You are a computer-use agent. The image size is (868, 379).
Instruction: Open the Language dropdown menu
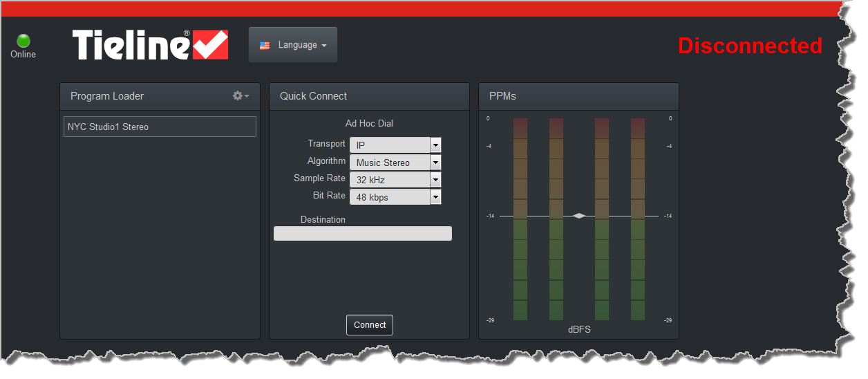(x=293, y=45)
